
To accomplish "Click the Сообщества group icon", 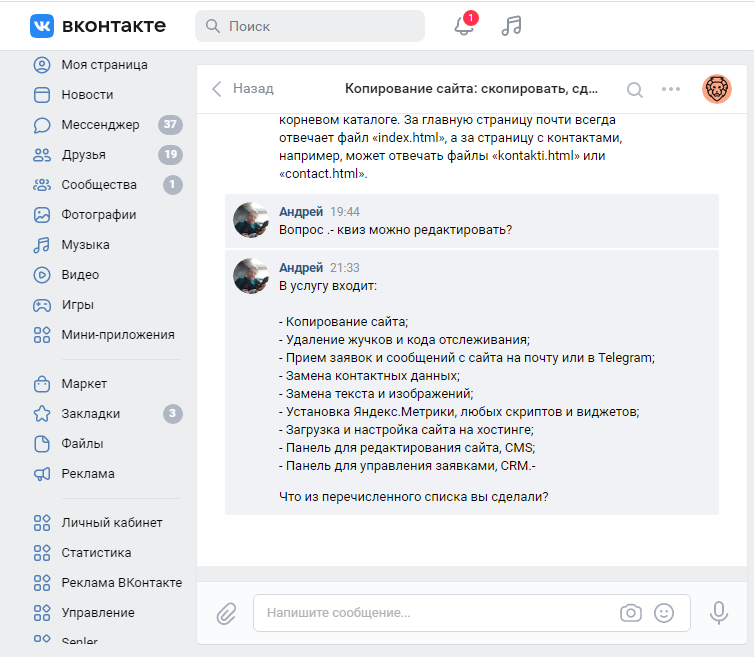I will 42,185.
